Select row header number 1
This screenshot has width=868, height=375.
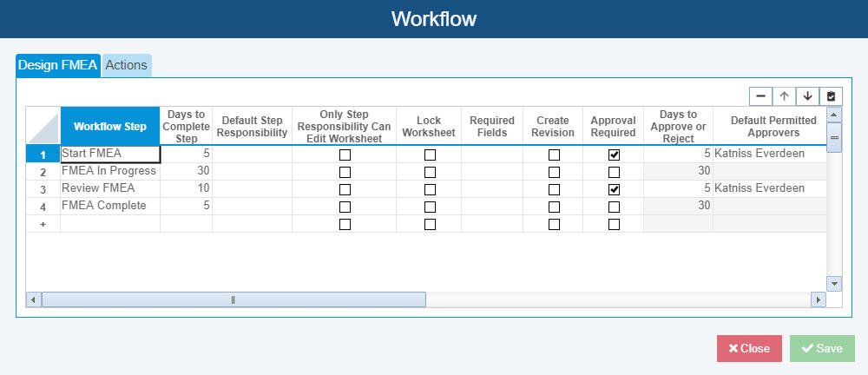43,155
